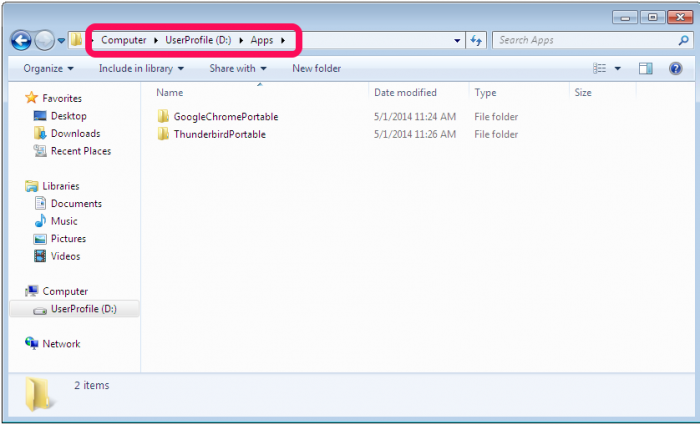Open the Documents library
The height and width of the screenshot is (425, 700).
(76, 204)
